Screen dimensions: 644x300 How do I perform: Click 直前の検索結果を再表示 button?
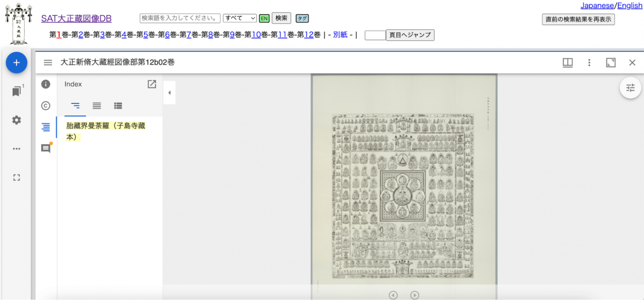pos(579,20)
